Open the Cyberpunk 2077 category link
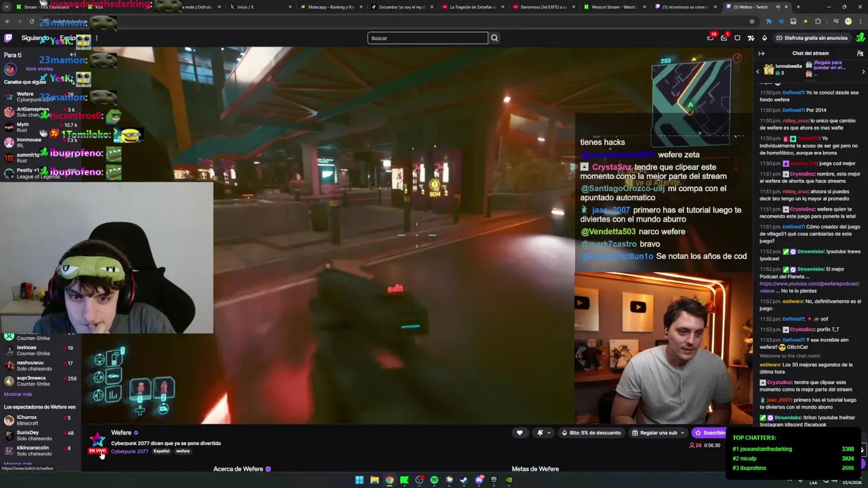This screenshot has height=488, width=868. pos(130,451)
